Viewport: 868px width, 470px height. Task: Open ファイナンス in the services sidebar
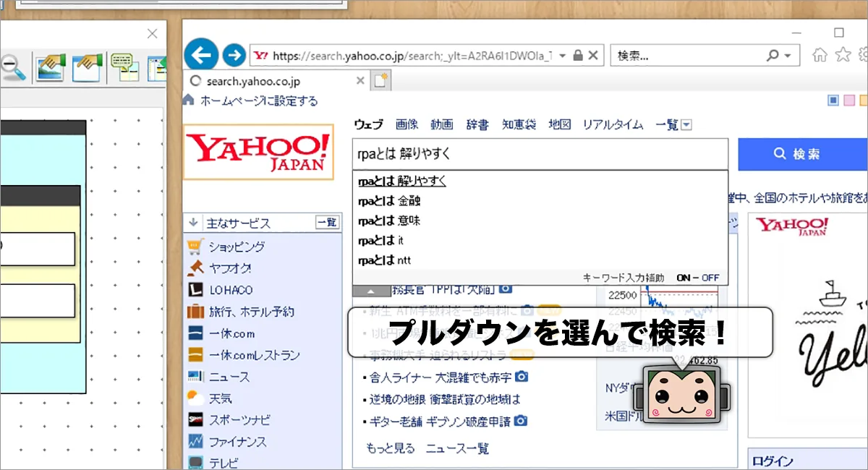click(238, 442)
